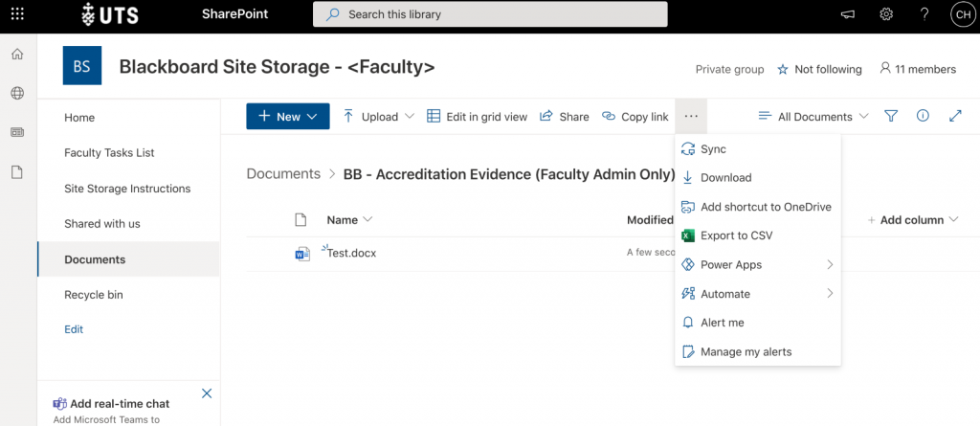The width and height of the screenshot is (980, 426).
Task: Click the Add real-time chat heading
Action: (x=120, y=404)
